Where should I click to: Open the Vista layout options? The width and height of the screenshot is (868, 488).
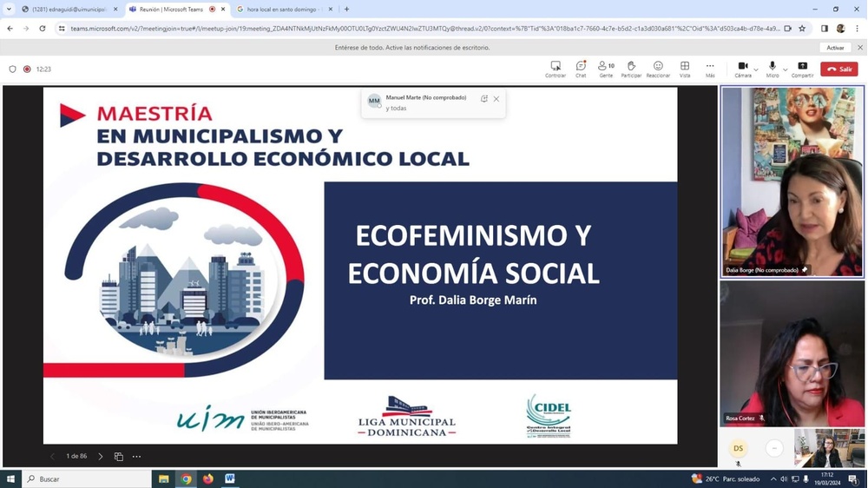click(685, 67)
